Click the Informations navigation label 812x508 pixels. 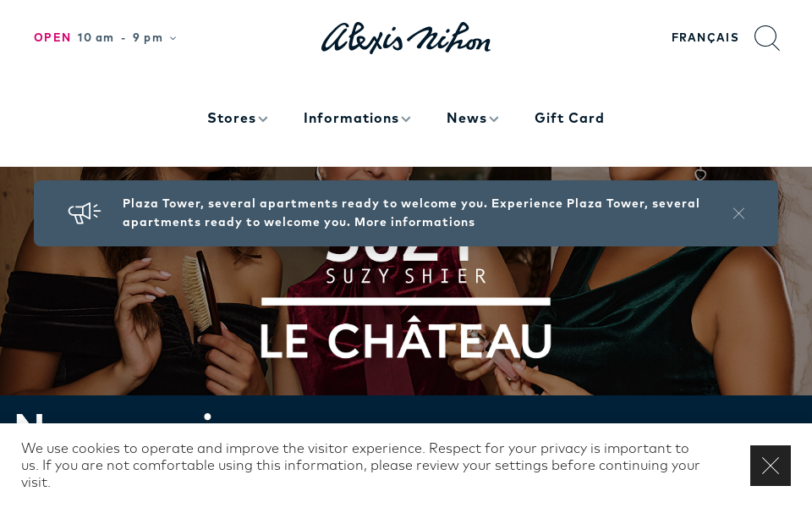[351, 119]
